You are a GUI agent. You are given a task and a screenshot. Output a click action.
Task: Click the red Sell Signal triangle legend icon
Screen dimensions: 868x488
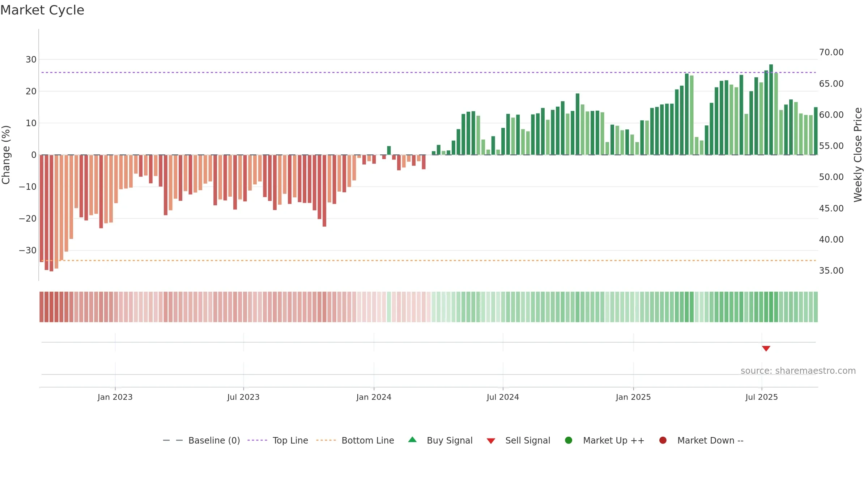click(x=491, y=441)
